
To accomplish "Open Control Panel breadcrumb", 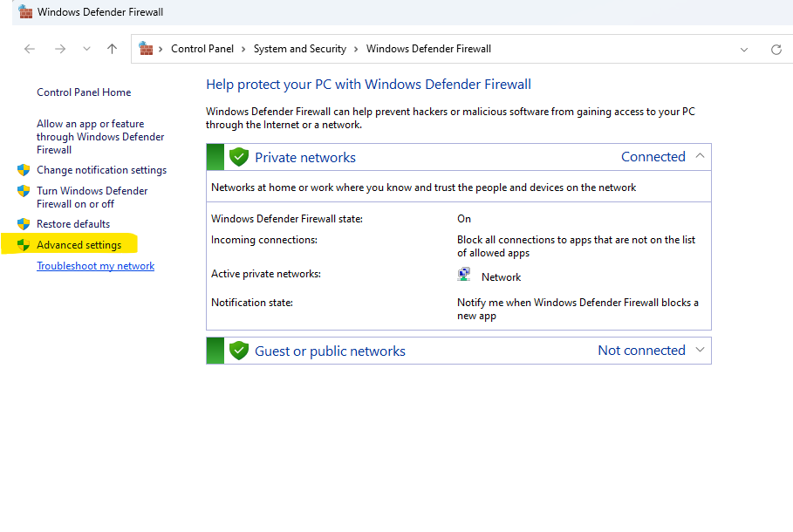I will click(202, 49).
